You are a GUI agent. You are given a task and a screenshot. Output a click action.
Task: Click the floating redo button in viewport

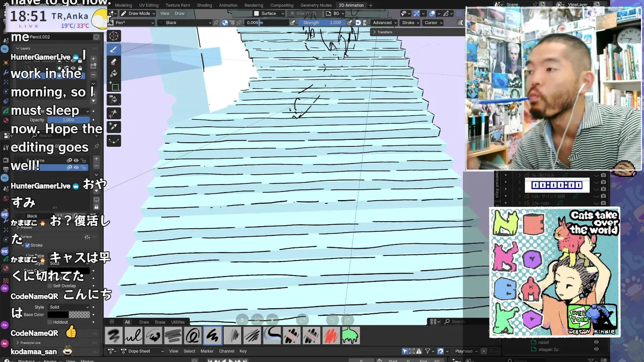pyautogui.click(x=347, y=320)
